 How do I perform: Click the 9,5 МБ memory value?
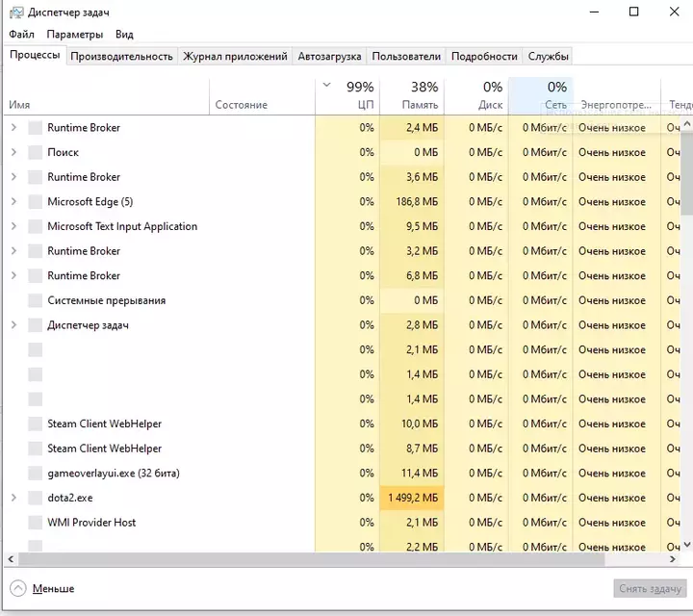[423, 227]
